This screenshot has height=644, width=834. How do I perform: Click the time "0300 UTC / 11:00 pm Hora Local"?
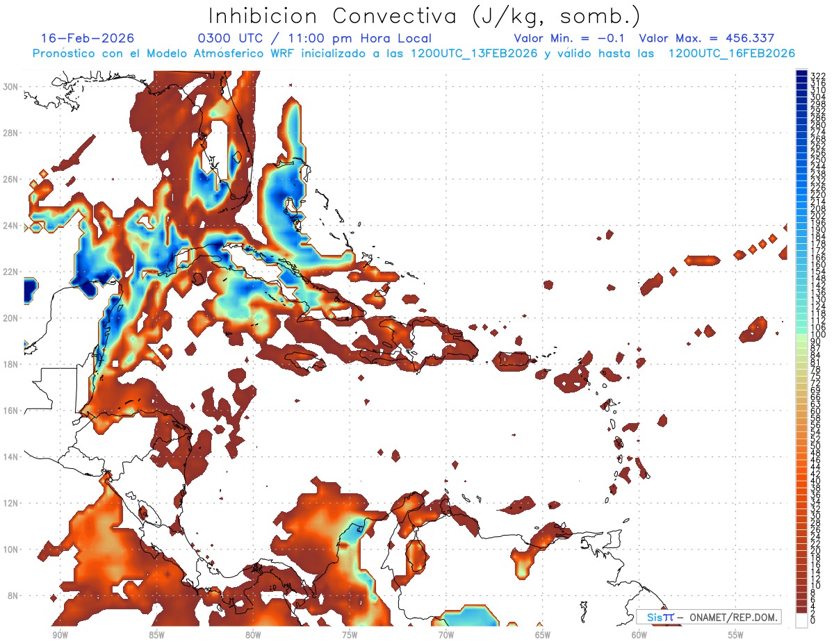tap(315, 39)
